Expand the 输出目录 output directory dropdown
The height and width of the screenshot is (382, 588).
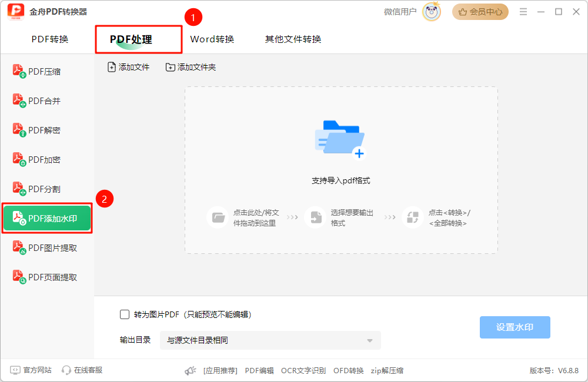point(270,340)
